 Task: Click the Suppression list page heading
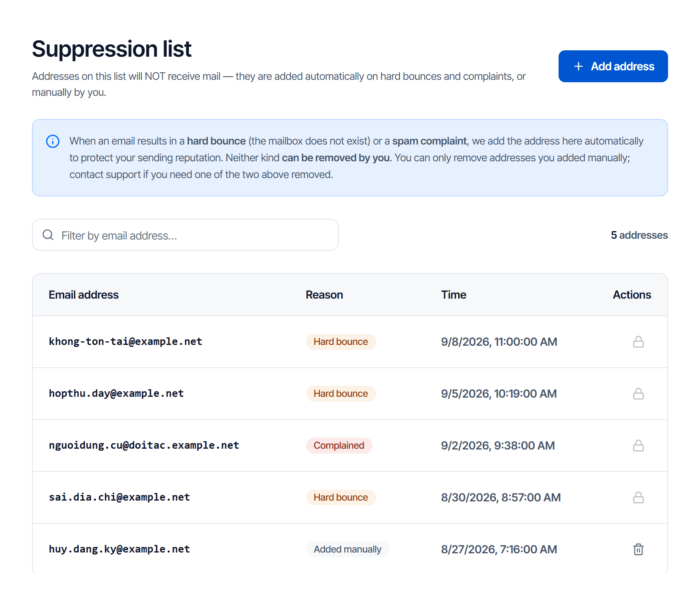(112, 49)
